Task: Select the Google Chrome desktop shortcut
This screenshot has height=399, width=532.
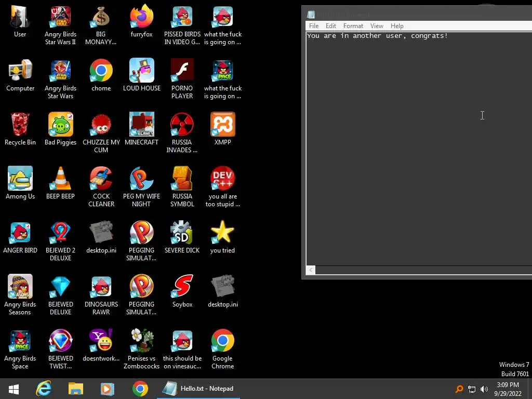Action: pos(222,349)
